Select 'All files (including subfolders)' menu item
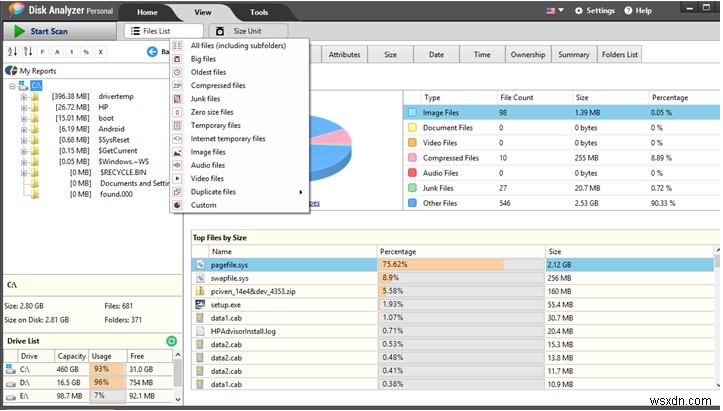The image size is (723, 411). [238, 45]
